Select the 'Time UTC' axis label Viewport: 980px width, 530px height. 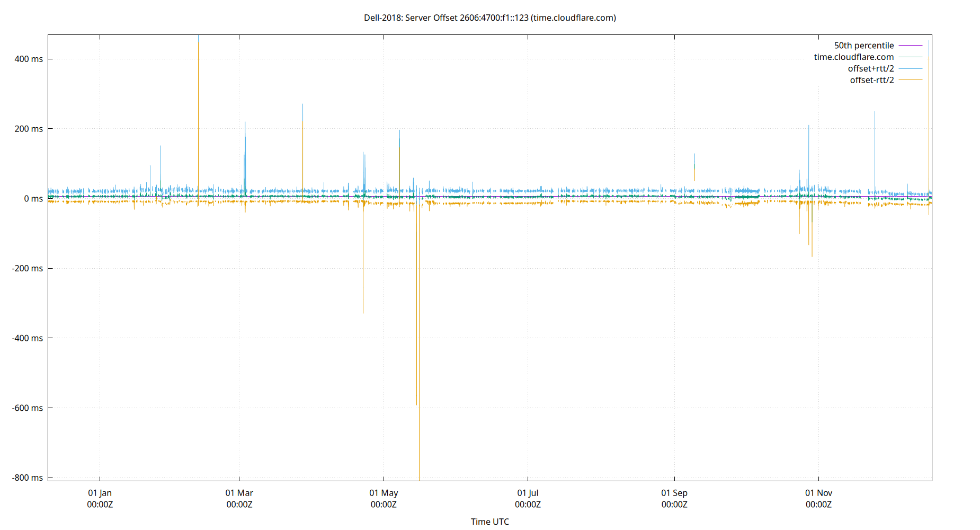[489, 522]
